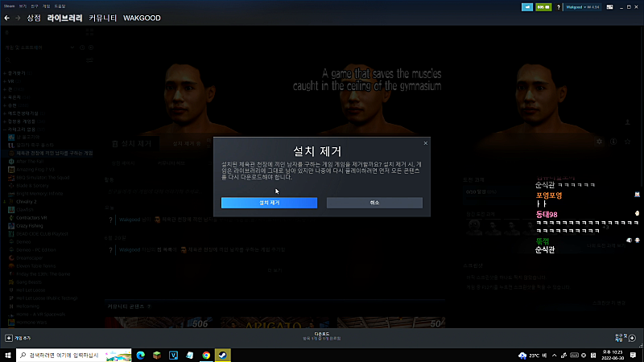644x362 pixels.
Task: Open the Windows Start menu
Action: coord(8,355)
